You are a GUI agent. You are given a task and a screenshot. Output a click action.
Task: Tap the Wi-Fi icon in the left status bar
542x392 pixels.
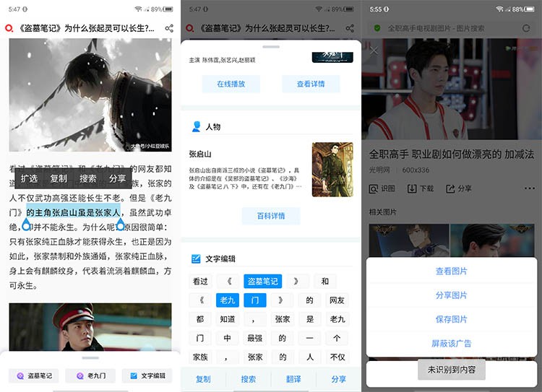[139, 9]
